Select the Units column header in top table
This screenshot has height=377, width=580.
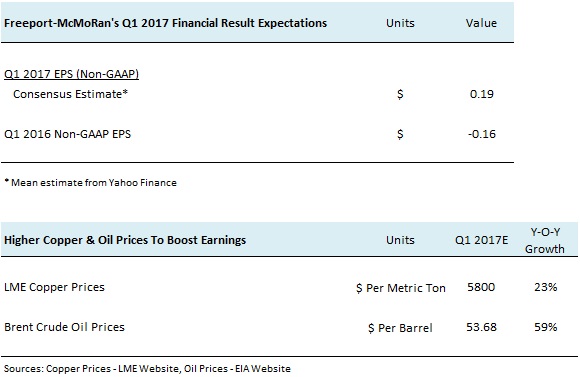400,23
